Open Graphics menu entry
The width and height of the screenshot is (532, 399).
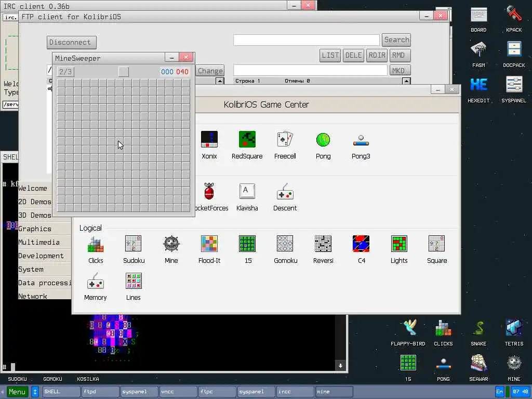click(45, 229)
